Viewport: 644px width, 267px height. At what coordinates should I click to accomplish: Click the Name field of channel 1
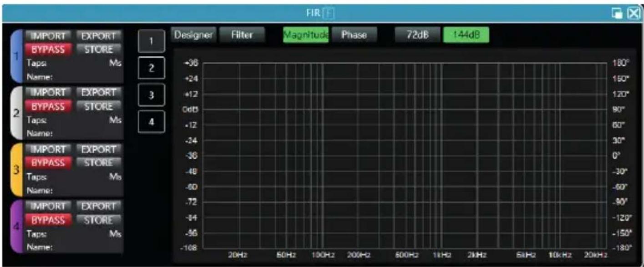point(73,77)
